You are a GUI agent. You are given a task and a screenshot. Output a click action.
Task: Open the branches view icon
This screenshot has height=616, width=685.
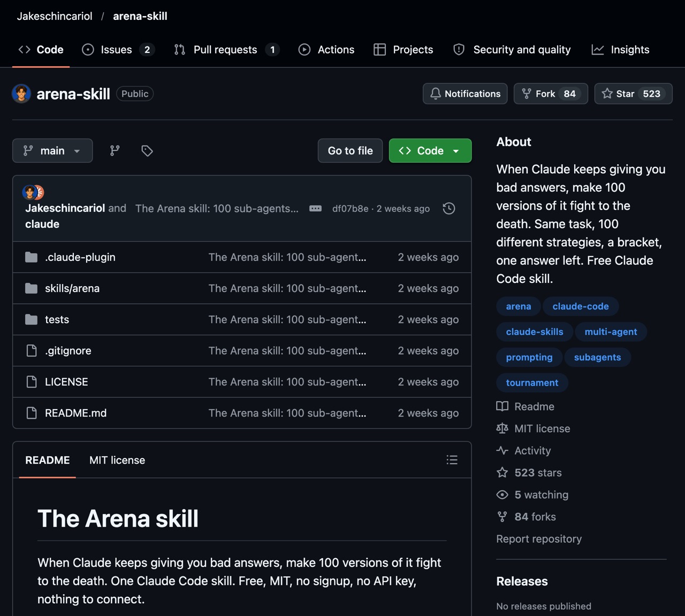(115, 151)
